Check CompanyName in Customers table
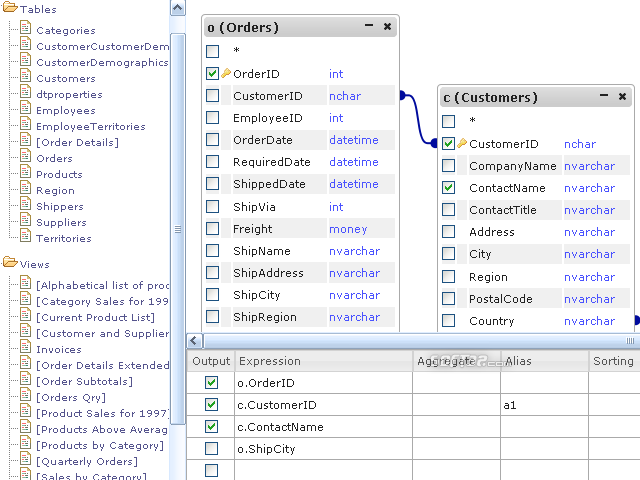640x480 pixels. tap(448, 165)
